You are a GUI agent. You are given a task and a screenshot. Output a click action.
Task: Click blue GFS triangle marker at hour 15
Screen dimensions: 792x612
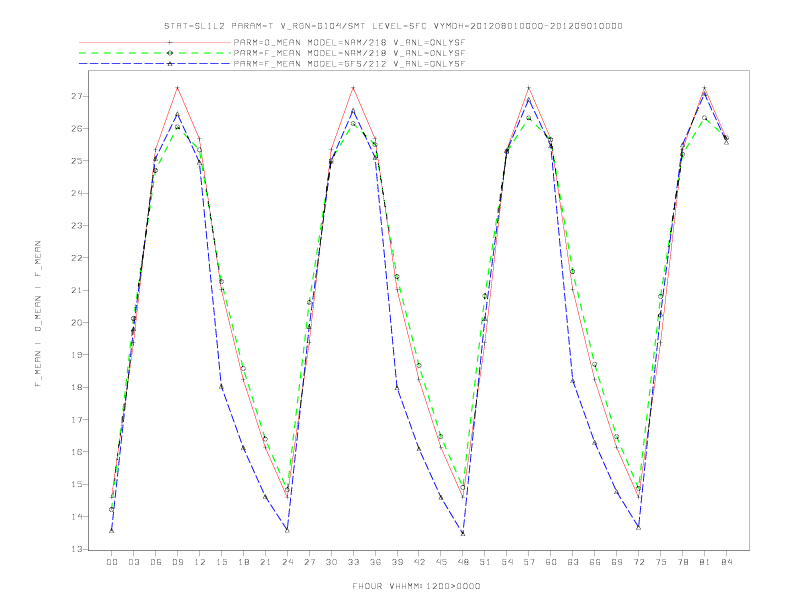[x=221, y=386]
